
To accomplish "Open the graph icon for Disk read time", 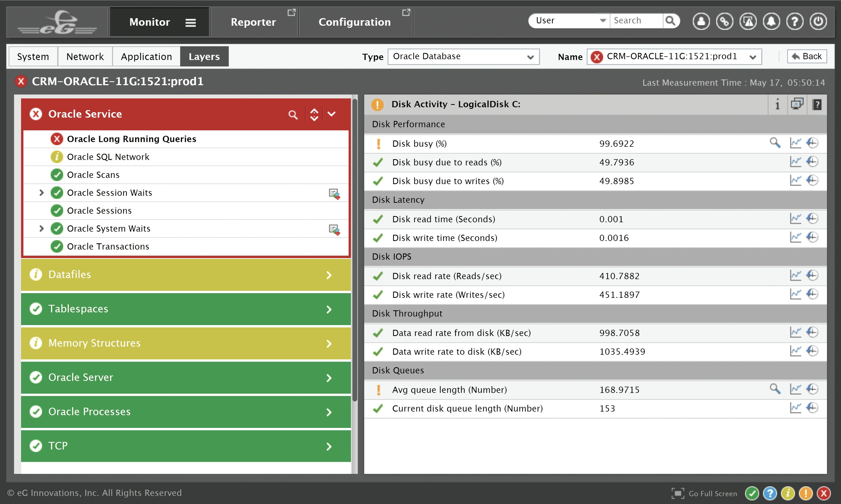I will 796,219.
